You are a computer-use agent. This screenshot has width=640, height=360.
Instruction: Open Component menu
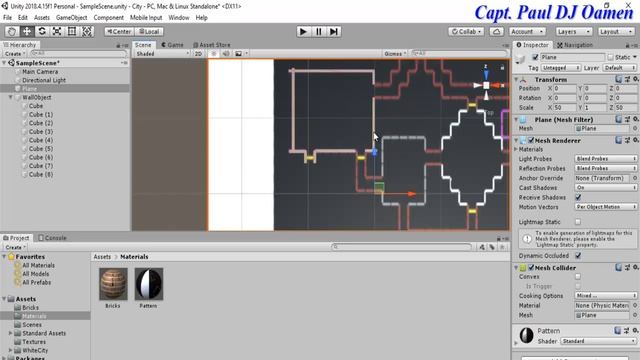pyautogui.click(x=109, y=18)
